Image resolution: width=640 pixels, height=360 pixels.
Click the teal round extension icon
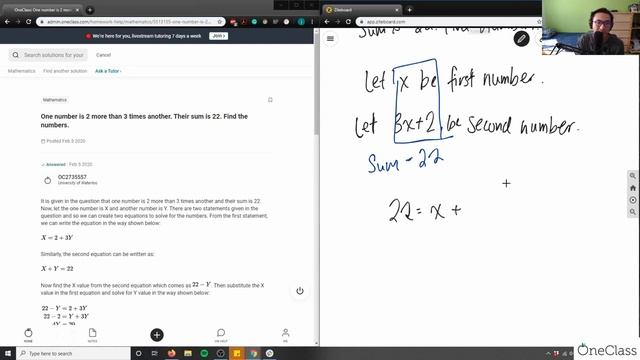point(254,22)
